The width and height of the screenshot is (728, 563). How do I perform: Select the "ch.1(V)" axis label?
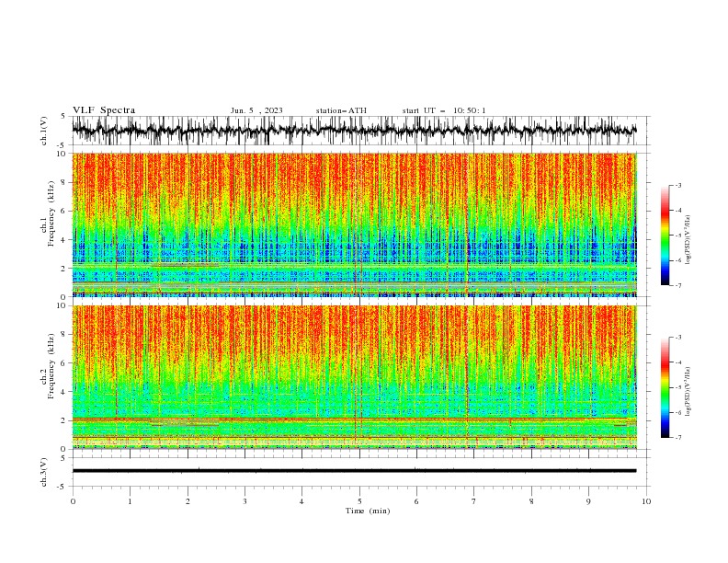click(44, 131)
